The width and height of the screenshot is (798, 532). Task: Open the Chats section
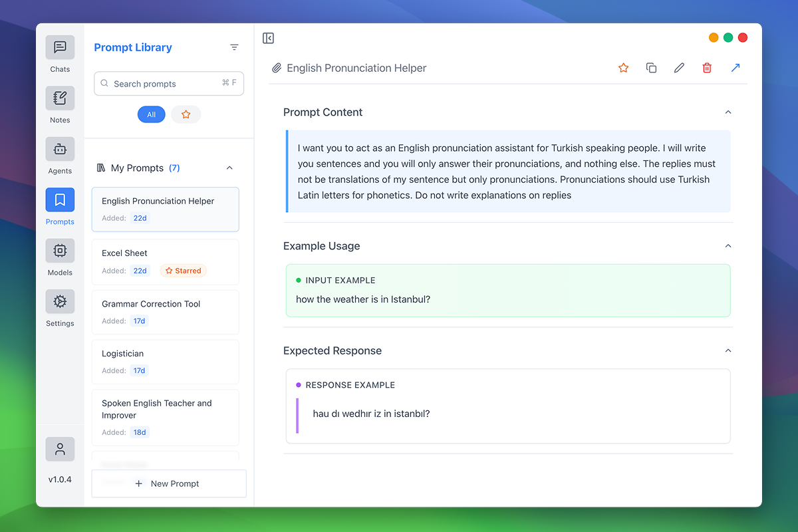[60, 48]
